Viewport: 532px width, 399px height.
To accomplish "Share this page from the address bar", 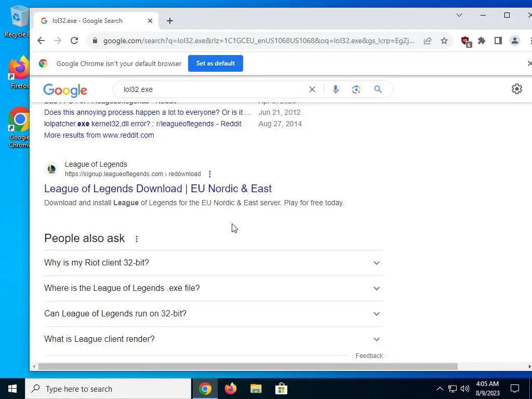I will [x=428, y=41].
